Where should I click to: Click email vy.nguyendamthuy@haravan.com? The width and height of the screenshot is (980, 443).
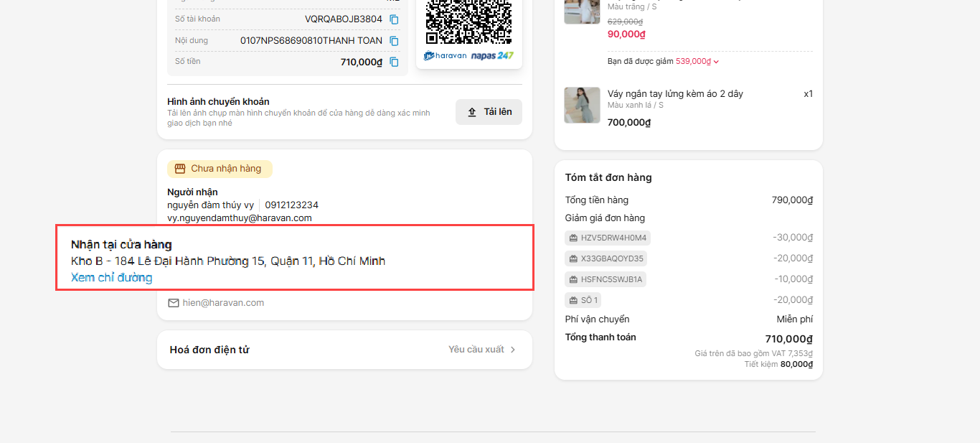tap(240, 218)
